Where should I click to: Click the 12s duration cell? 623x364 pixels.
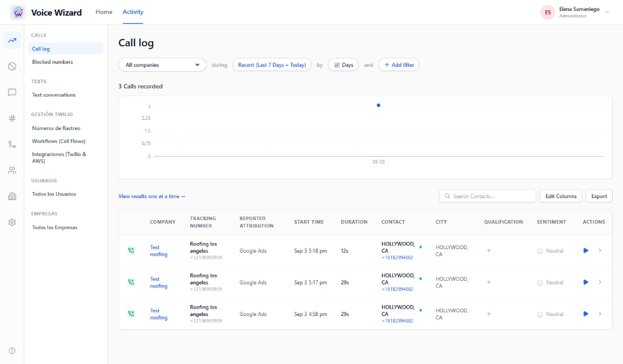click(x=344, y=251)
